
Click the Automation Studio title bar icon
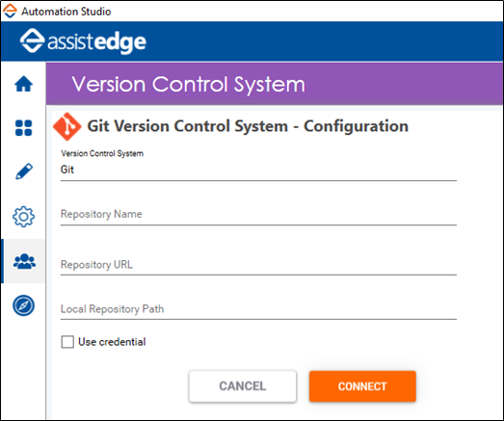click(x=10, y=11)
